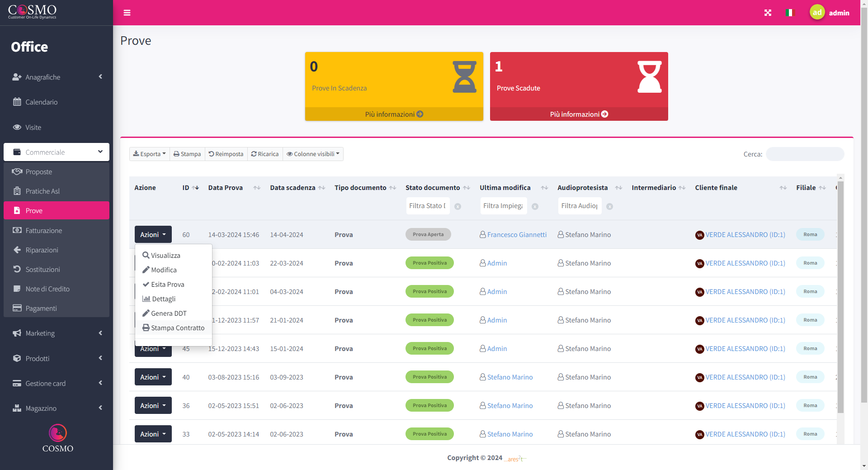Select the Prove sidebar item
Viewport: 868px width, 470px height.
pyautogui.click(x=57, y=211)
